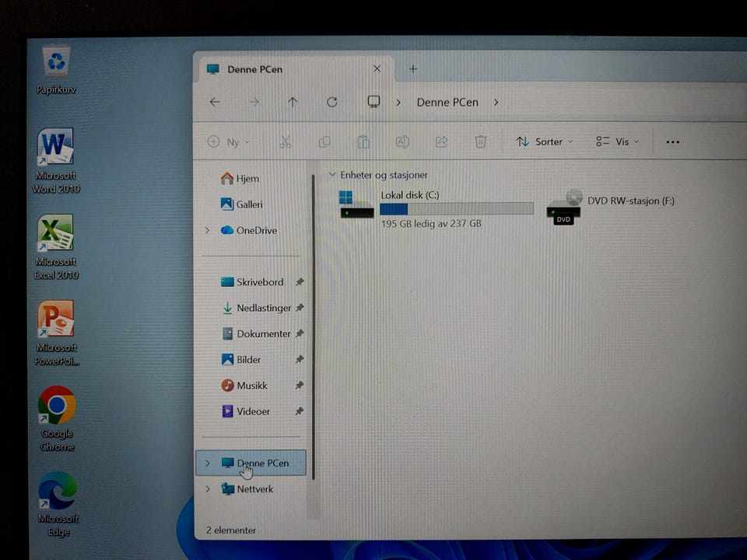Click the monitor icon in address bar
The width and height of the screenshot is (747, 560).
point(373,101)
